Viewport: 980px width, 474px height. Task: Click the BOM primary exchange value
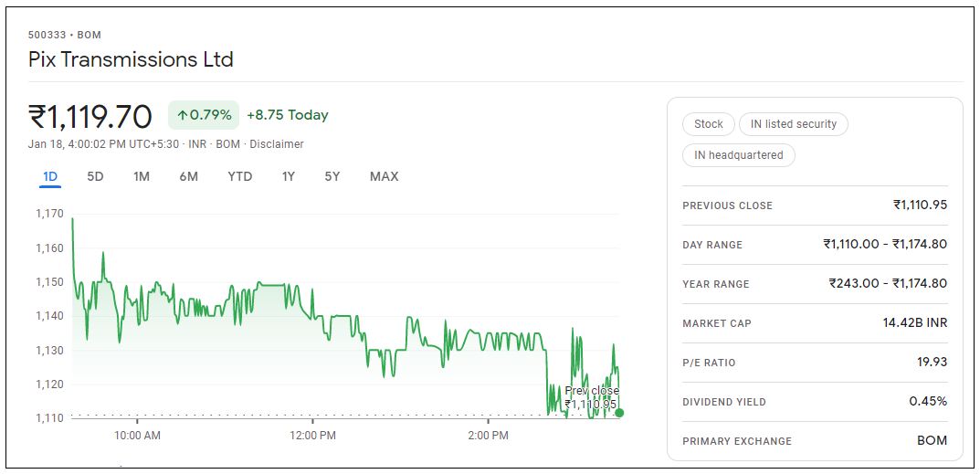pos(932,440)
